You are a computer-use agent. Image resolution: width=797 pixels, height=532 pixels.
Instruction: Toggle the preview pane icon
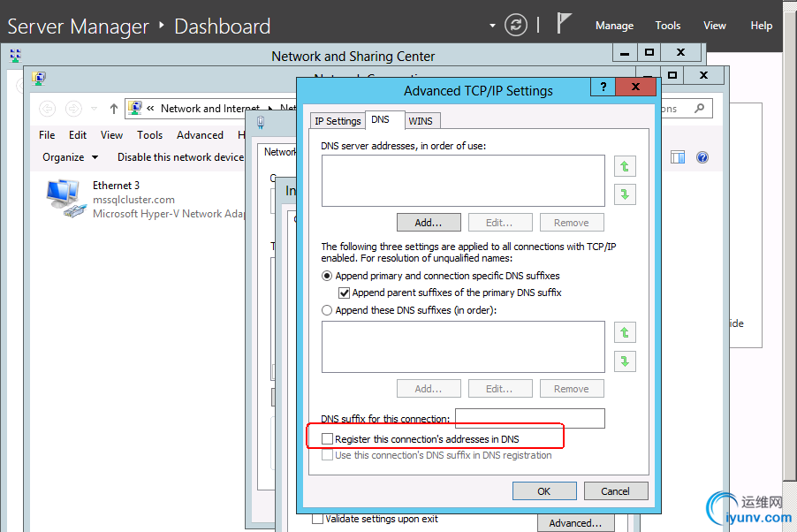click(x=678, y=157)
